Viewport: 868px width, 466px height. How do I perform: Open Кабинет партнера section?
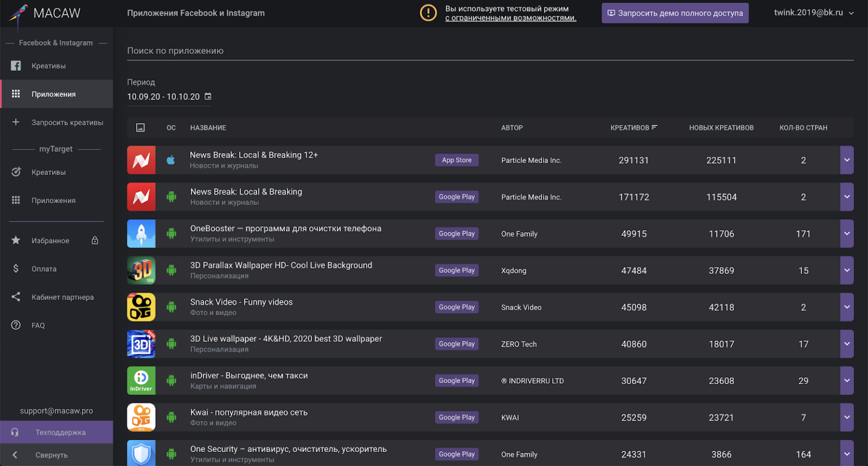57,297
